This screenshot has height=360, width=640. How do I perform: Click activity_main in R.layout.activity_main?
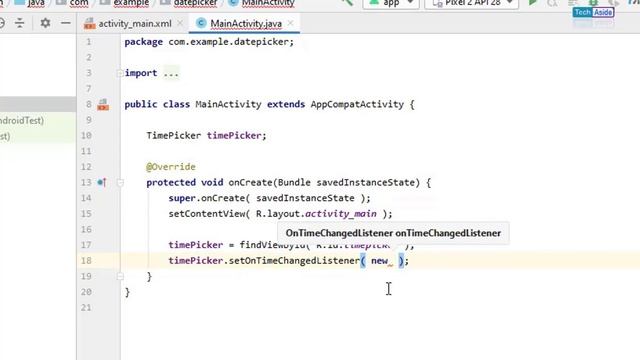point(341,213)
